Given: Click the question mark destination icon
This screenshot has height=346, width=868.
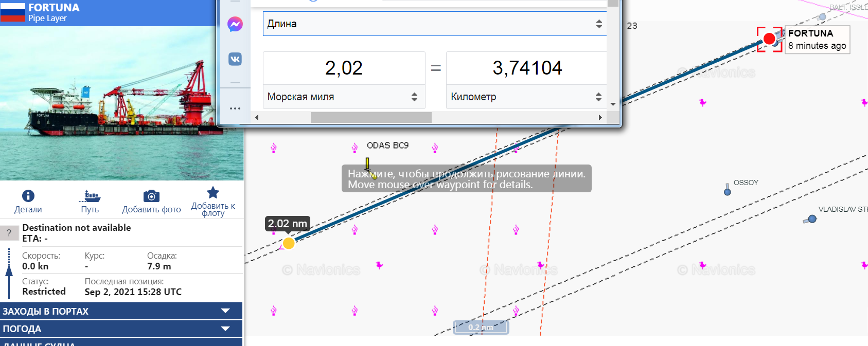Looking at the screenshot, I should point(9,233).
